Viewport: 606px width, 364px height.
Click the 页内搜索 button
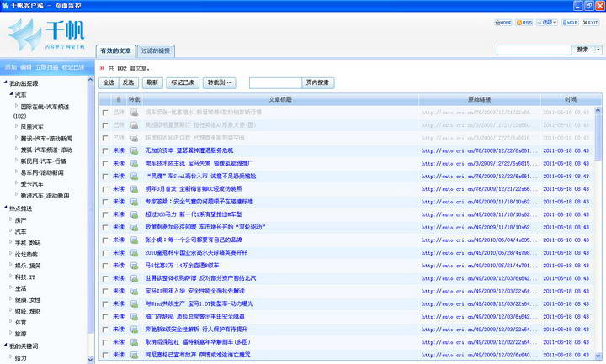317,82
